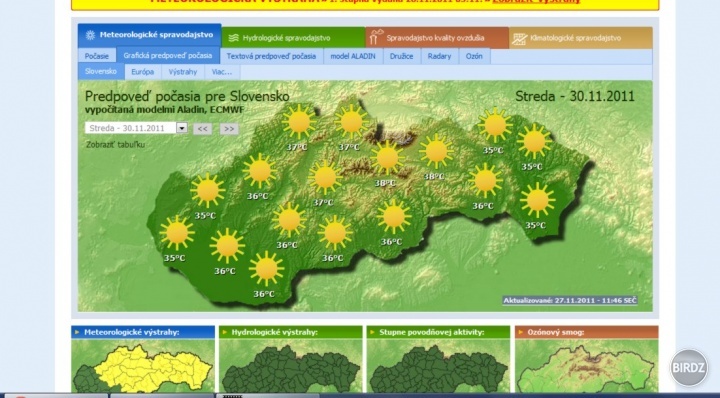Open the Ozónový smog map thumbnail
The width and height of the screenshot is (720, 398).
586,365
